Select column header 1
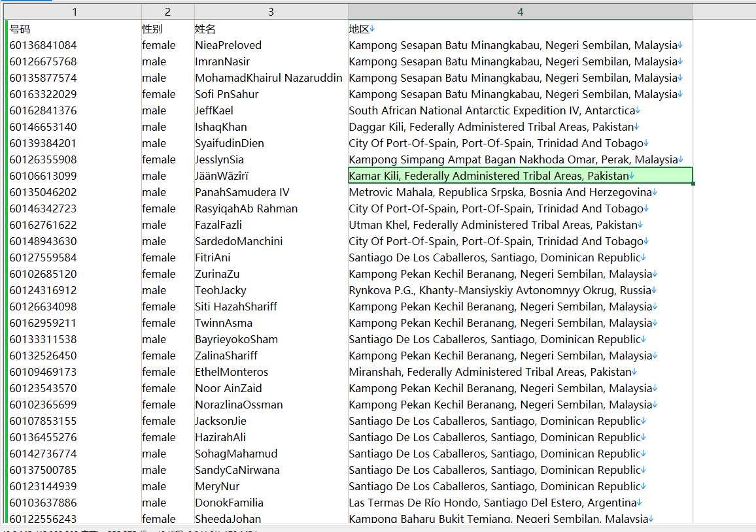Image resolution: width=756 pixels, height=532 pixels. tap(75, 12)
